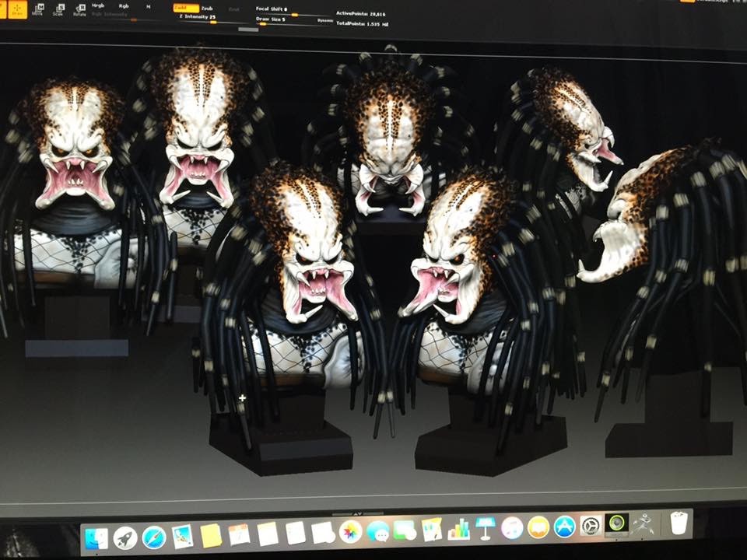
Task: Open the Mail stamp icon in dock
Action: [x=182, y=537]
